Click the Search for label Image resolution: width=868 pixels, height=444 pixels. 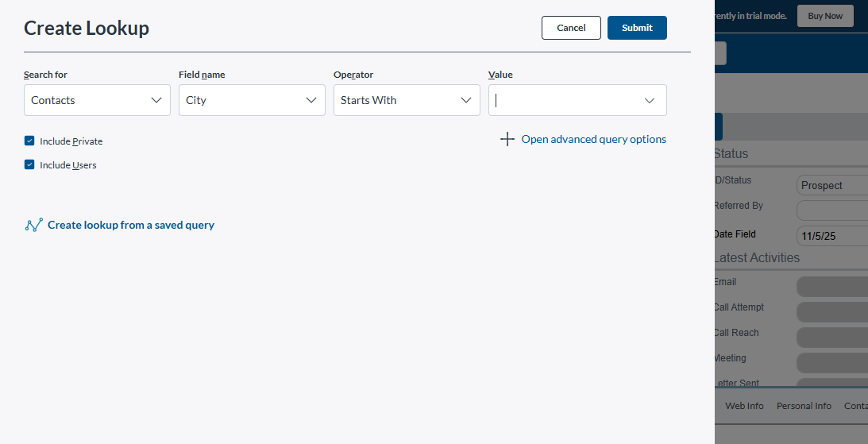click(45, 75)
